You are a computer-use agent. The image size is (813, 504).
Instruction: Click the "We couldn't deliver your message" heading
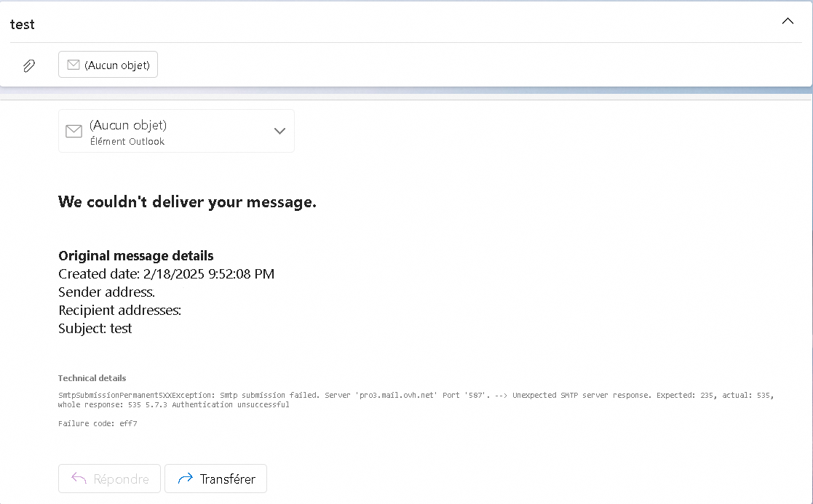187,202
